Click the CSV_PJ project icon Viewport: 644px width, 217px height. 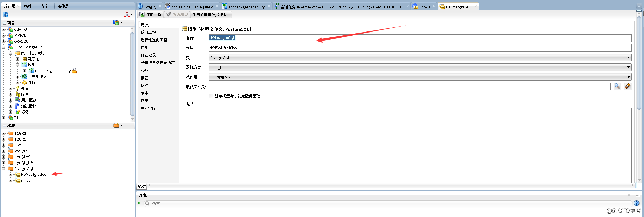(x=11, y=29)
